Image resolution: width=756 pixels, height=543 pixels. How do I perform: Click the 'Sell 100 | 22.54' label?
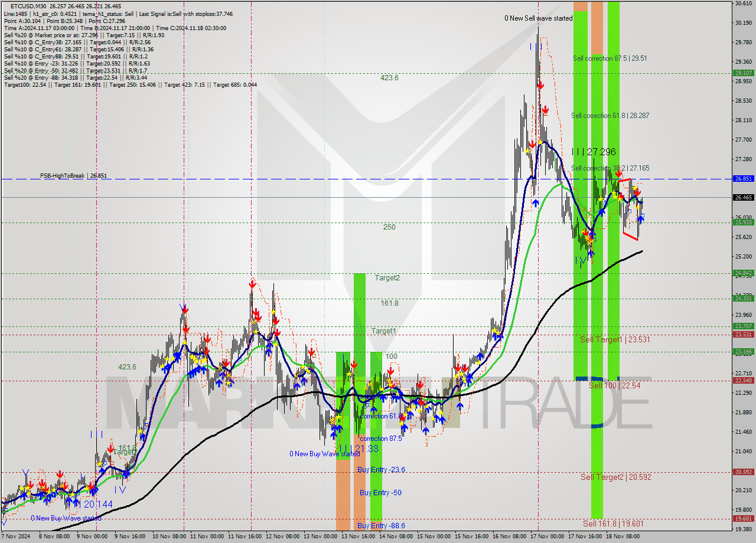(x=614, y=385)
